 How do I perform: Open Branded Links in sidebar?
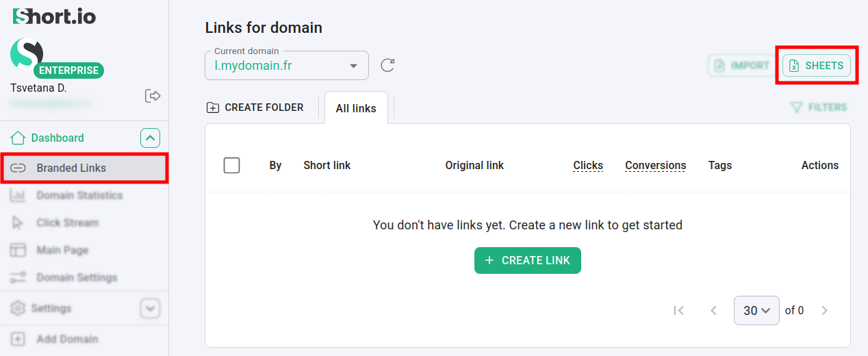click(71, 168)
